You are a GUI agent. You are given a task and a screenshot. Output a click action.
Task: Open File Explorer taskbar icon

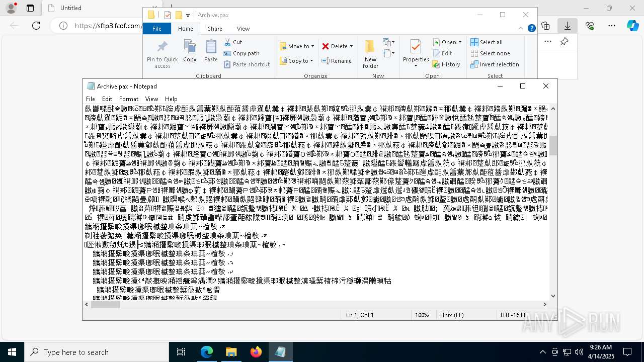point(231,352)
